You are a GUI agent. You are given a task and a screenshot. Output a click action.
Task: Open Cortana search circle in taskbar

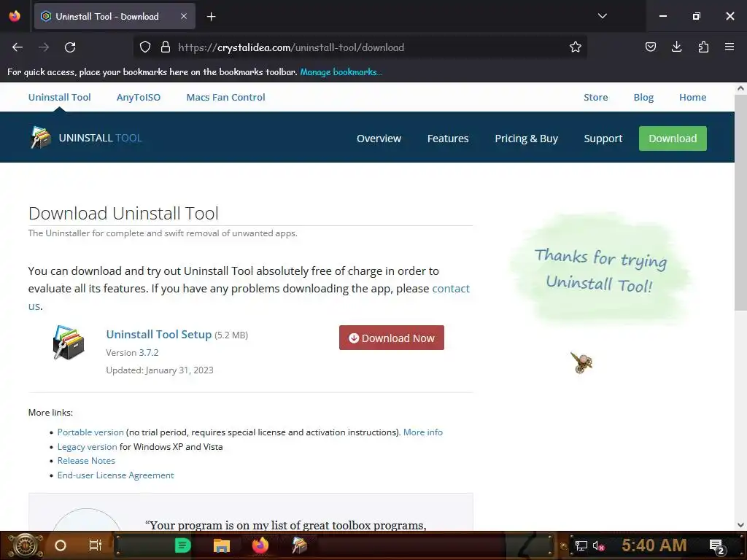(61, 545)
